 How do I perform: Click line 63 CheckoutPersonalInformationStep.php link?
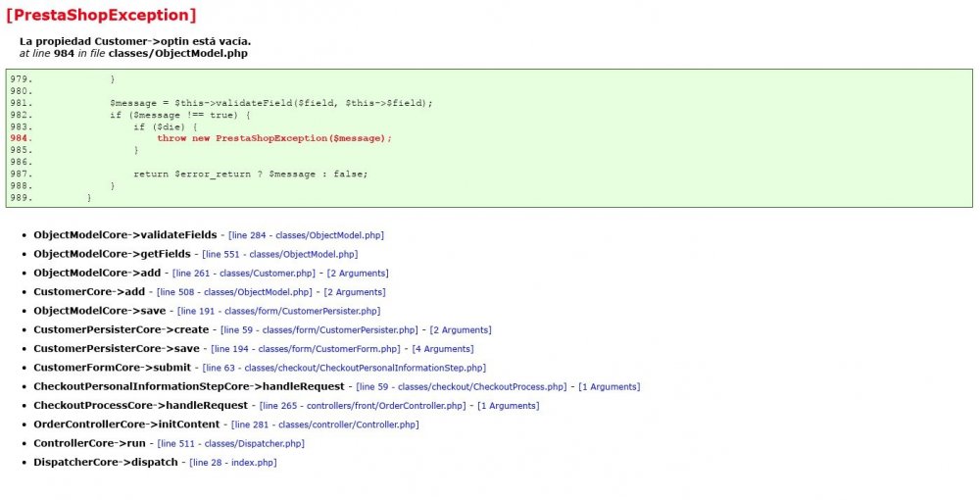point(344,368)
